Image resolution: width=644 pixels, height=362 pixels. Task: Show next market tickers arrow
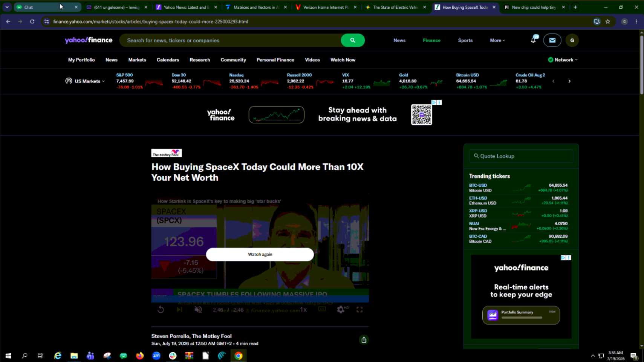[x=569, y=81]
